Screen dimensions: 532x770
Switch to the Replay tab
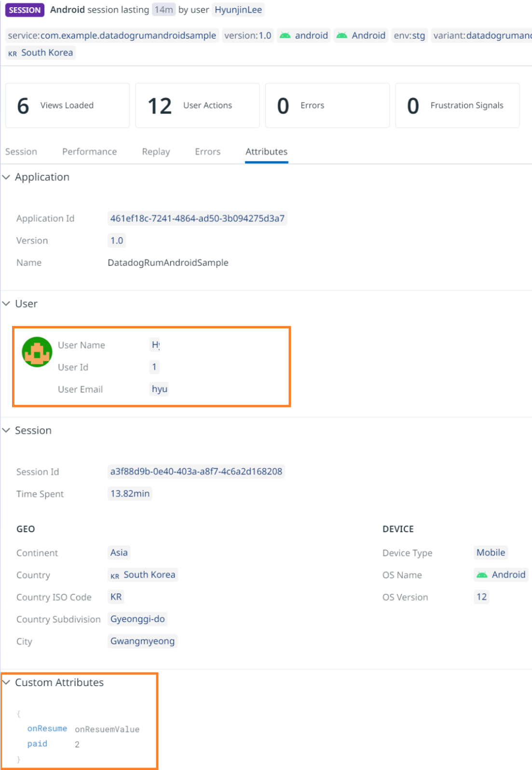click(156, 152)
